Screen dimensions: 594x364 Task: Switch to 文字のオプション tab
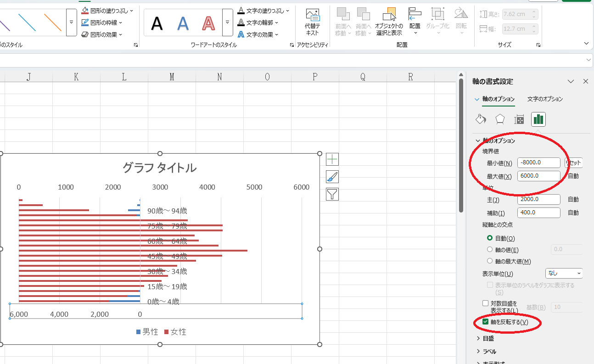coord(545,99)
